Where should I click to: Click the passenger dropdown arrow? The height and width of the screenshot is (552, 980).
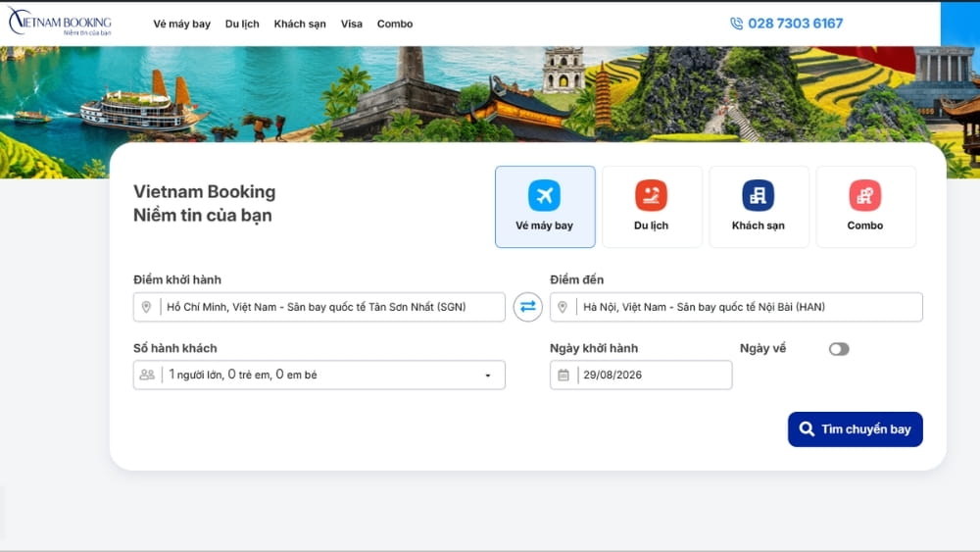pos(488,376)
